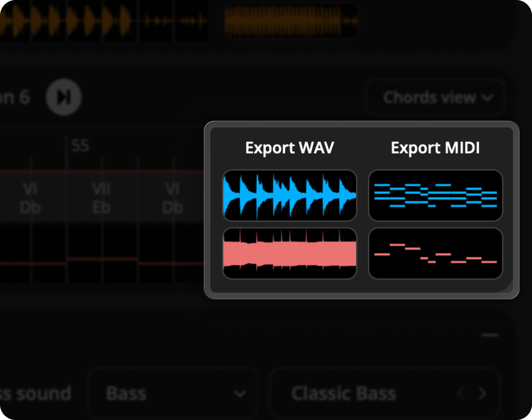This screenshot has width=532, height=420.
Task: Click the bar 55 timeline marker
Action: pos(80,145)
